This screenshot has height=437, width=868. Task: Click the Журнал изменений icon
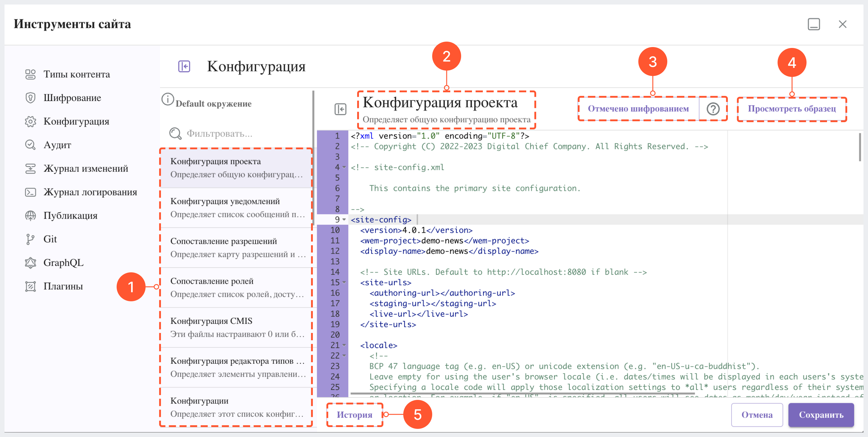click(30, 168)
